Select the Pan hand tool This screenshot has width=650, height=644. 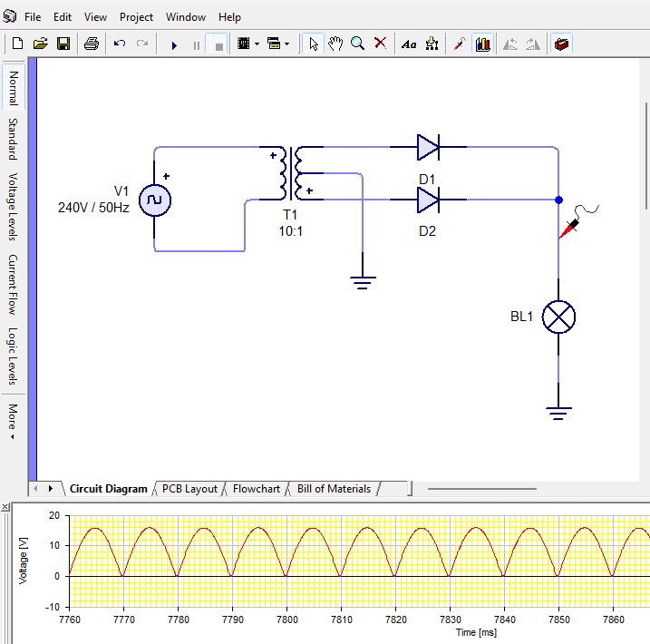[x=335, y=44]
